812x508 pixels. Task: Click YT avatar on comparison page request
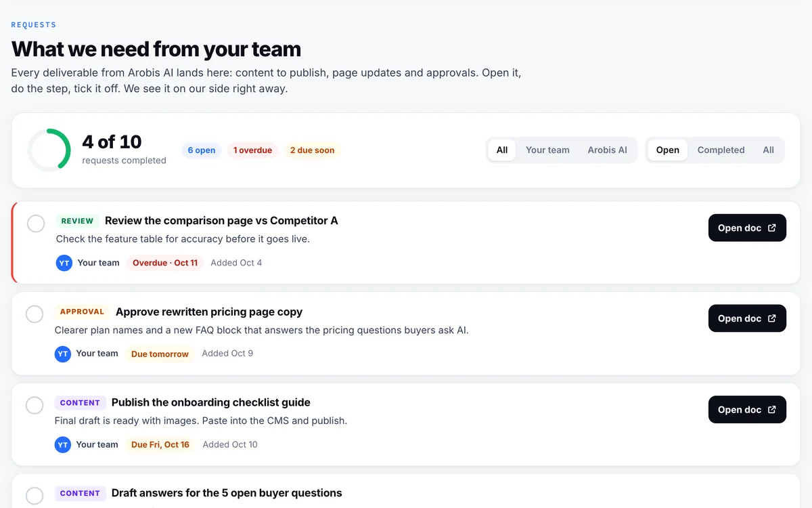(x=64, y=263)
